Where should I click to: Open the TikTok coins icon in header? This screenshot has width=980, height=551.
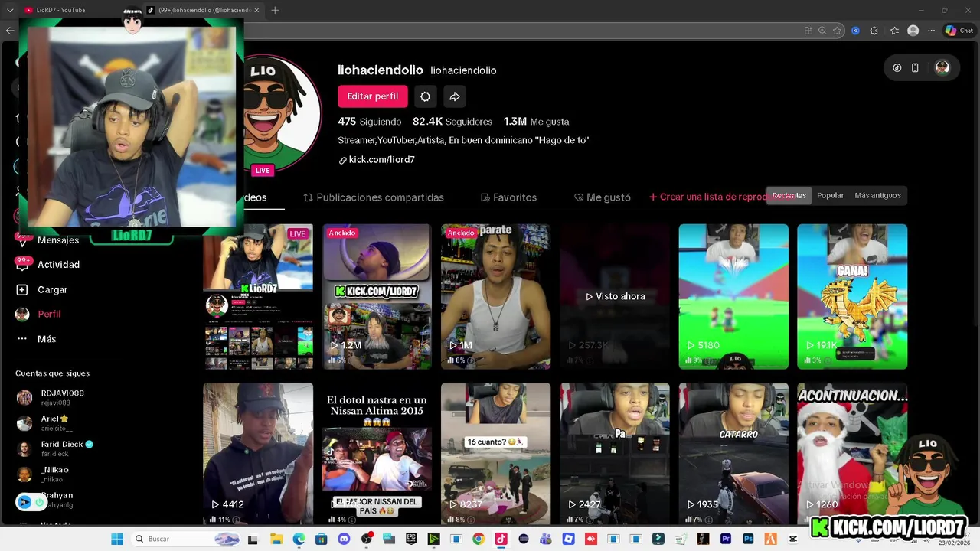(x=897, y=67)
